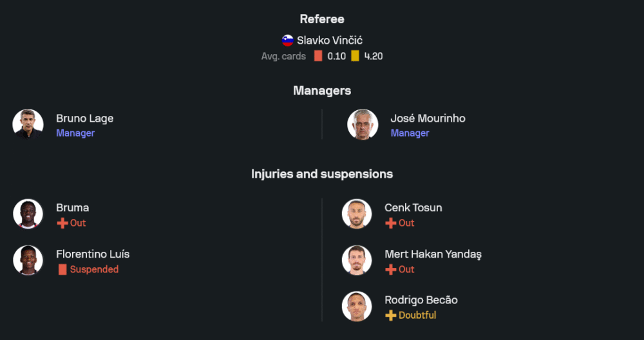Click the red cross injury icon under Bruma
Viewport: 644px width, 340px height.
pyautogui.click(x=62, y=223)
